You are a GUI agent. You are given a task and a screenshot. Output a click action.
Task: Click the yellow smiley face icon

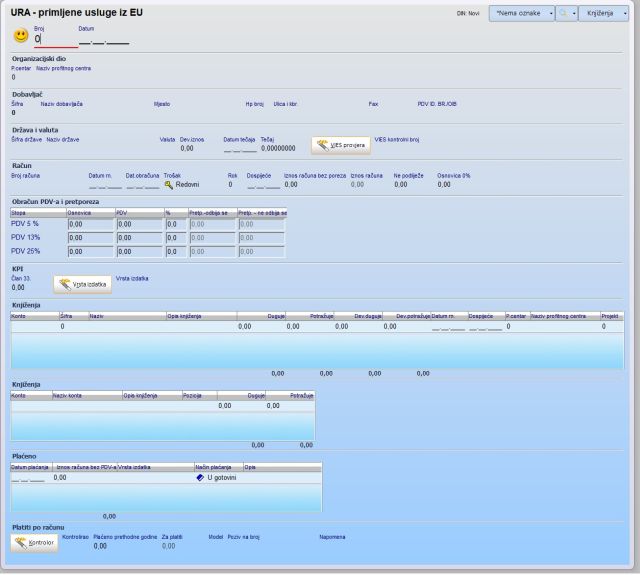coord(20,36)
